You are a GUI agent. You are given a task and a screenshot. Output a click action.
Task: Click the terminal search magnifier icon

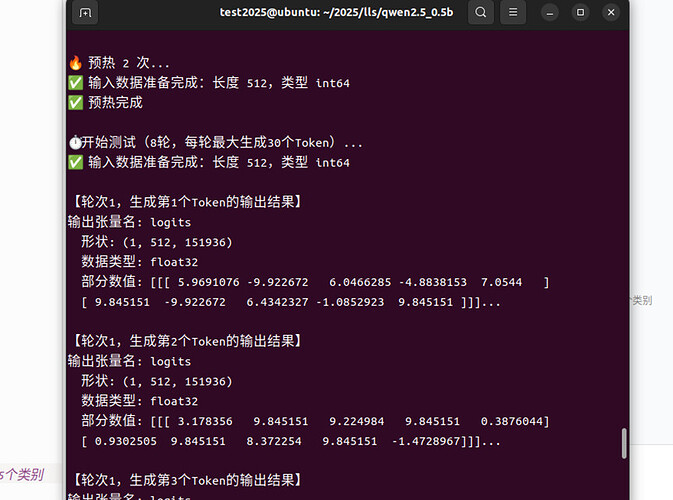click(x=481, y=13)
